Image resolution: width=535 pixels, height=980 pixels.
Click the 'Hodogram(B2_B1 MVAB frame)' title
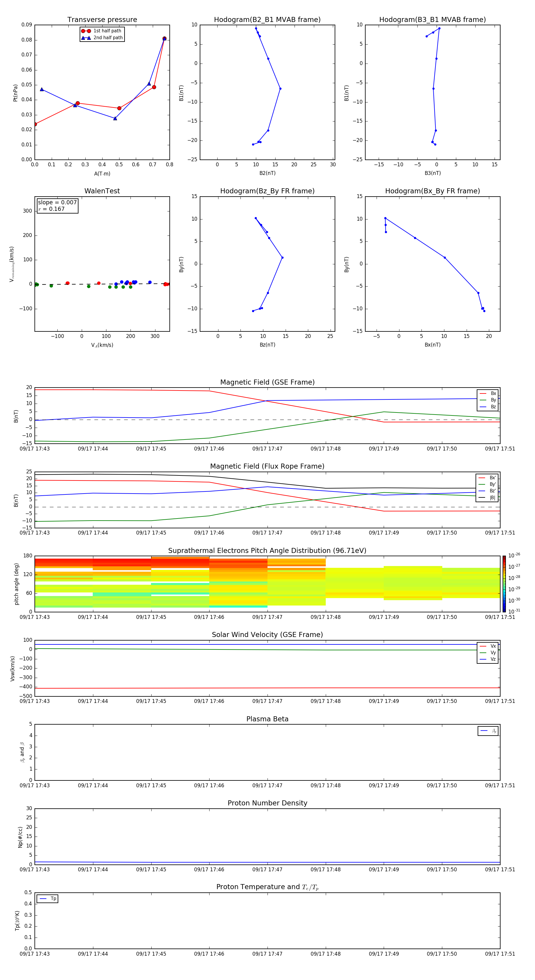(267, 20)
